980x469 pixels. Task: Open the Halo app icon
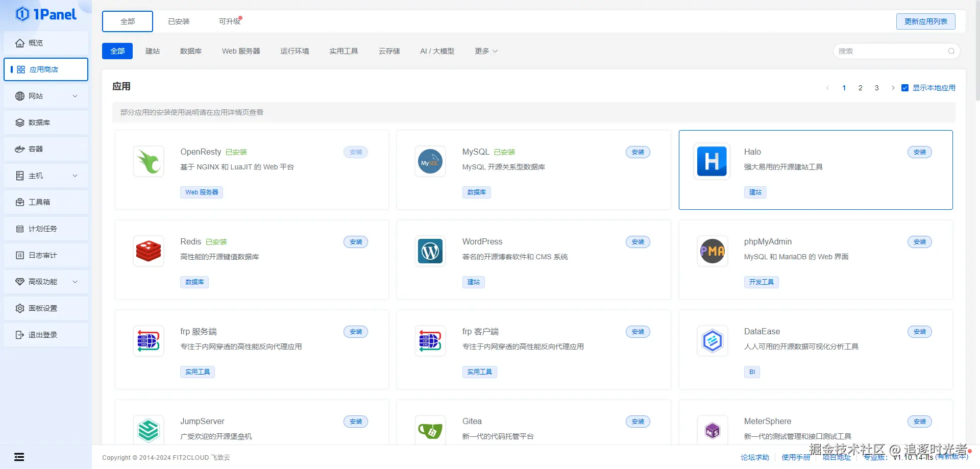pos(712,161)
